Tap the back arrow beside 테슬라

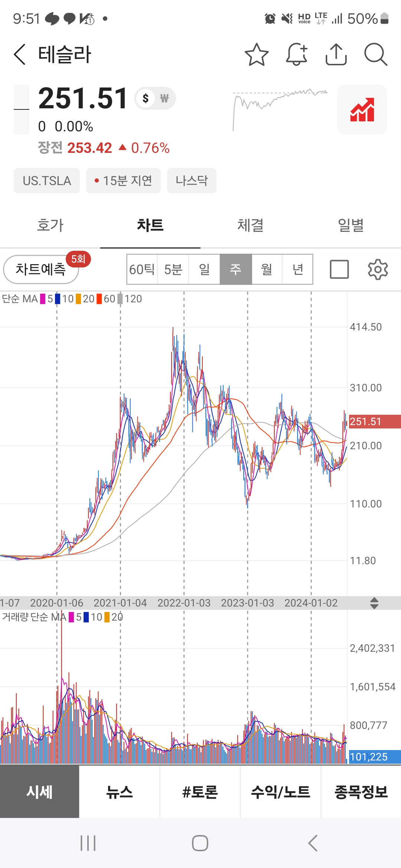point(20,54)
